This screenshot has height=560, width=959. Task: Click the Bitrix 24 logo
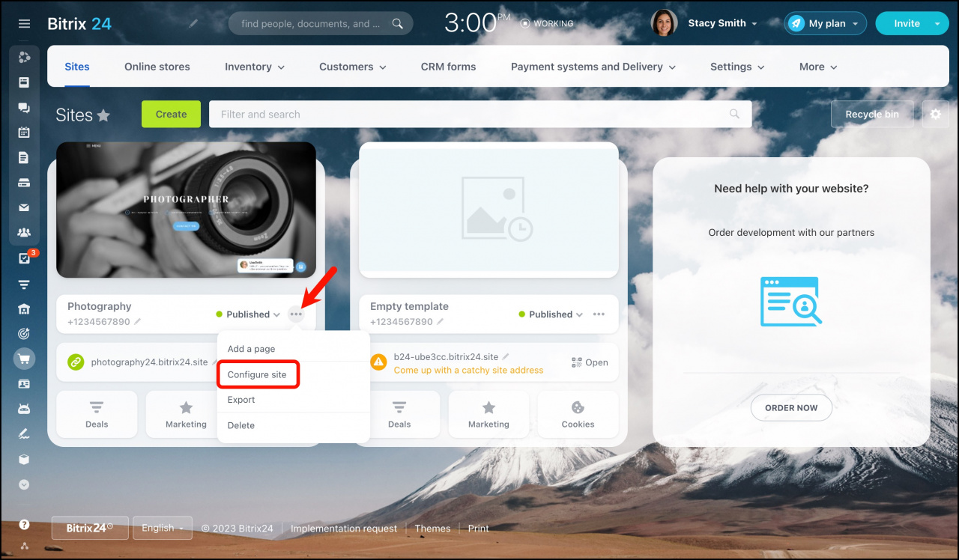click(79, 24)
